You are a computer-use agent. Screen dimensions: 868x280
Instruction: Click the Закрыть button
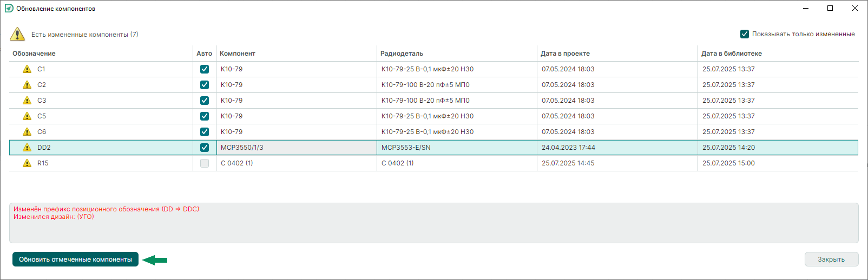click(831, 259)
